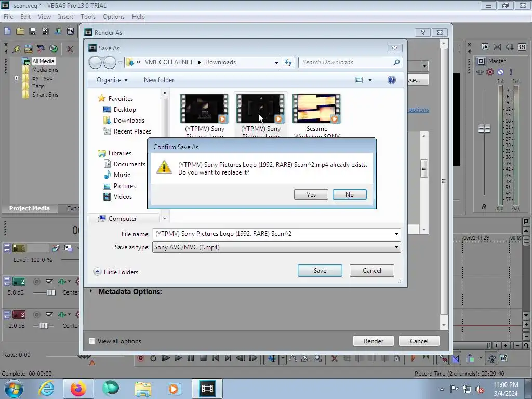The image size is (532, 399).
Task: Click Yes to replace the existing file
Action: [x=311, y=195]
